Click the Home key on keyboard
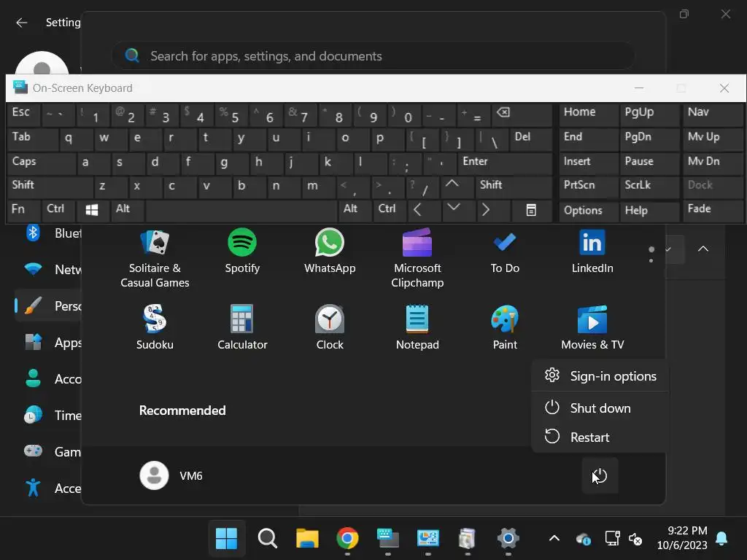Image resolution: width=747 pixels, height=560 pixels. 589,114
